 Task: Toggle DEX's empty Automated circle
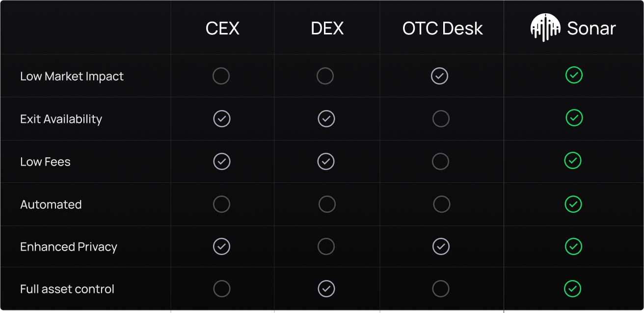point(327,204)
